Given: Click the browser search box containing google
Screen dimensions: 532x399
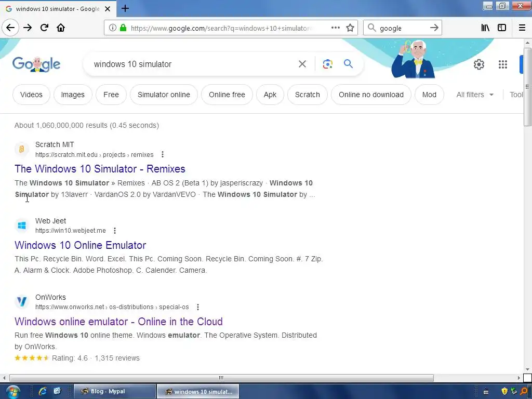Looking at the screenshot, I should tap(403, 28).
